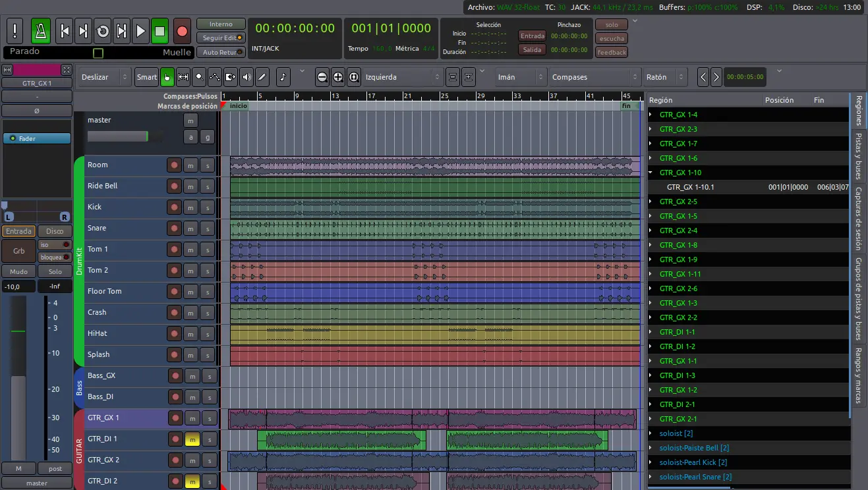868x490 pixels.
Task: Mute the Snare track
Action: point(190,229)
